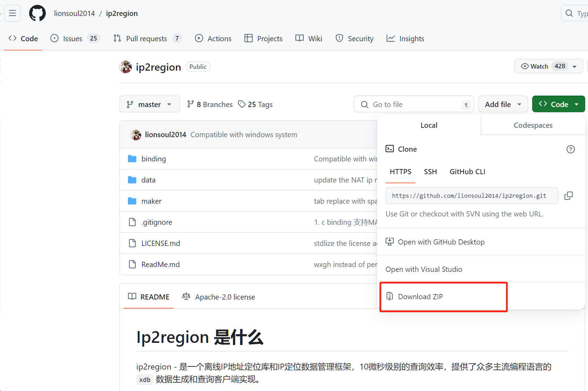Open the Wiki tab
The height and width of the screenshot is (391, 588).
point(309,38)
